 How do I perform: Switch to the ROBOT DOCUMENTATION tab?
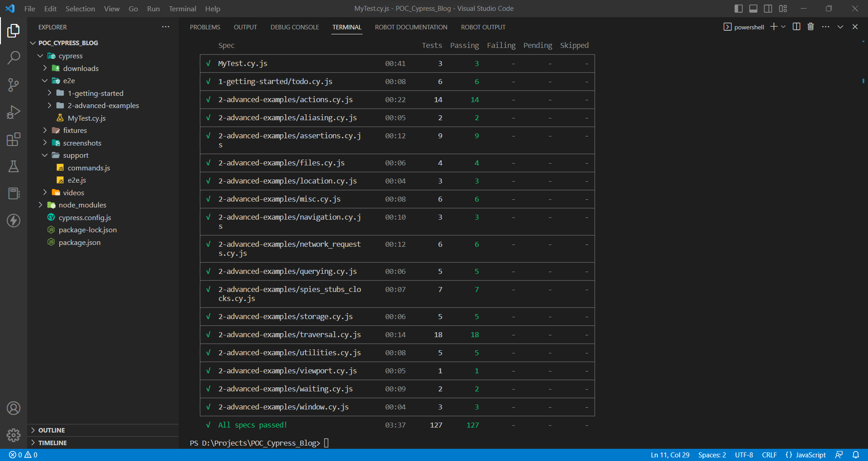(x=411, y=27)
